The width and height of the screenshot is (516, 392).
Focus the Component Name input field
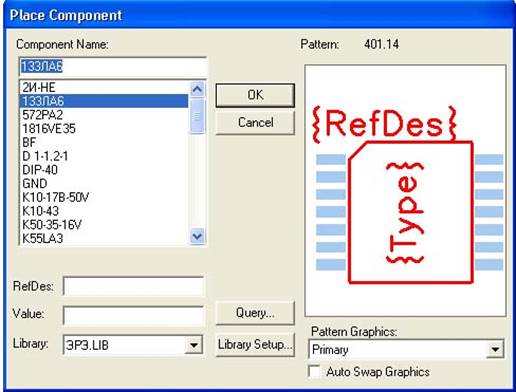point(113,67)
